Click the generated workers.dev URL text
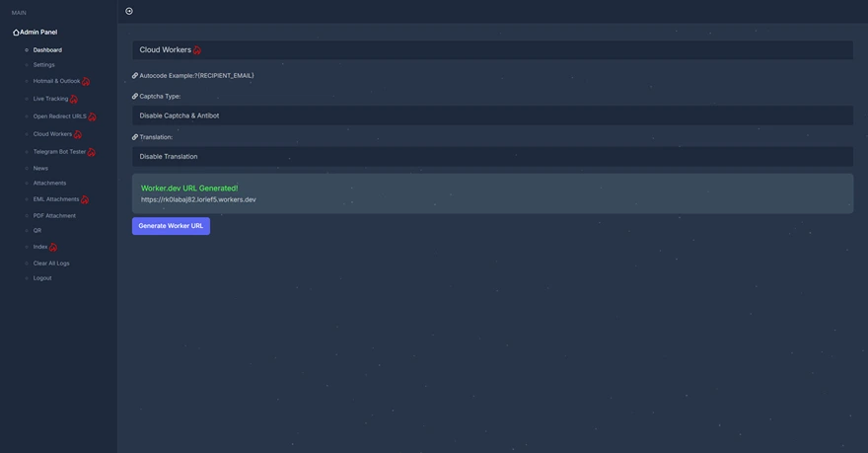This screenshot has width=868, height=453. pyautogui.click(x=198, y=199)
